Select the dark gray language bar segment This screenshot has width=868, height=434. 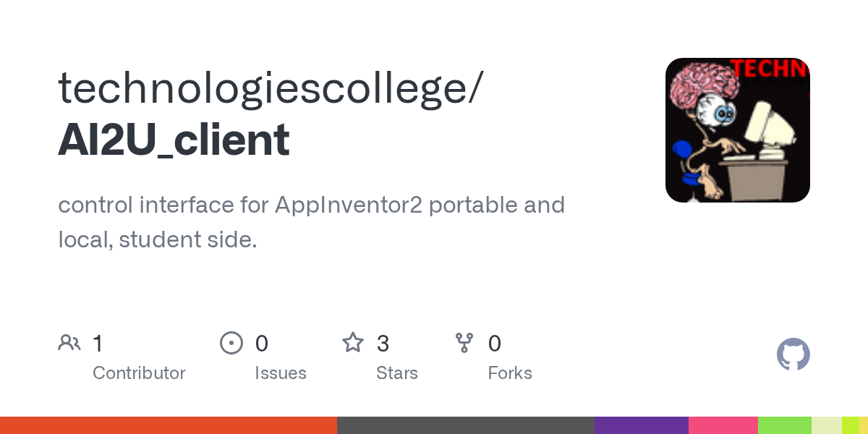pos(465,425)
